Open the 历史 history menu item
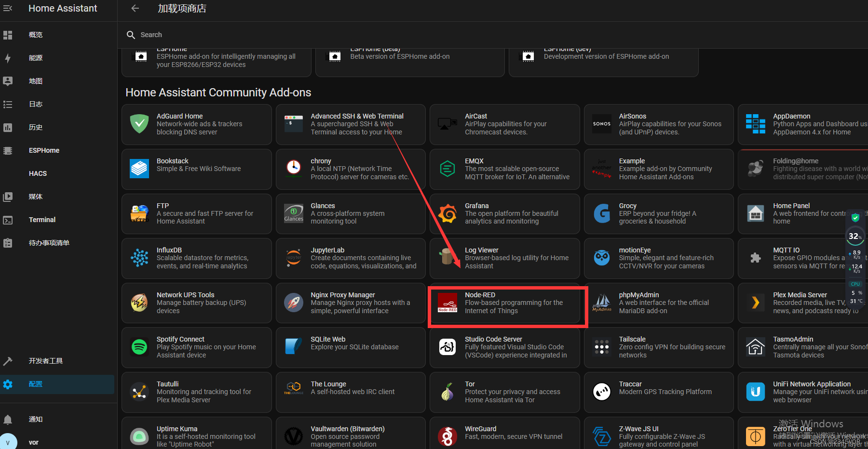 [58, 127]
